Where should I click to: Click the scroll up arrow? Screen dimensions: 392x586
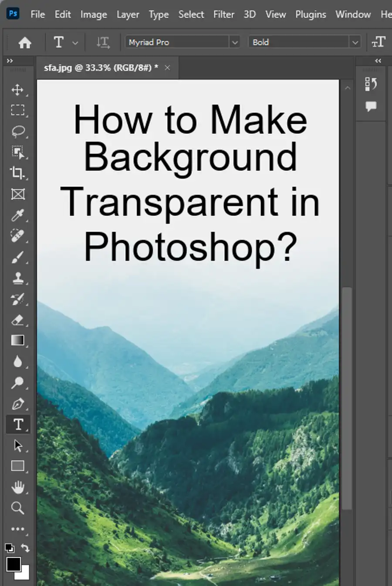(347, 88)
